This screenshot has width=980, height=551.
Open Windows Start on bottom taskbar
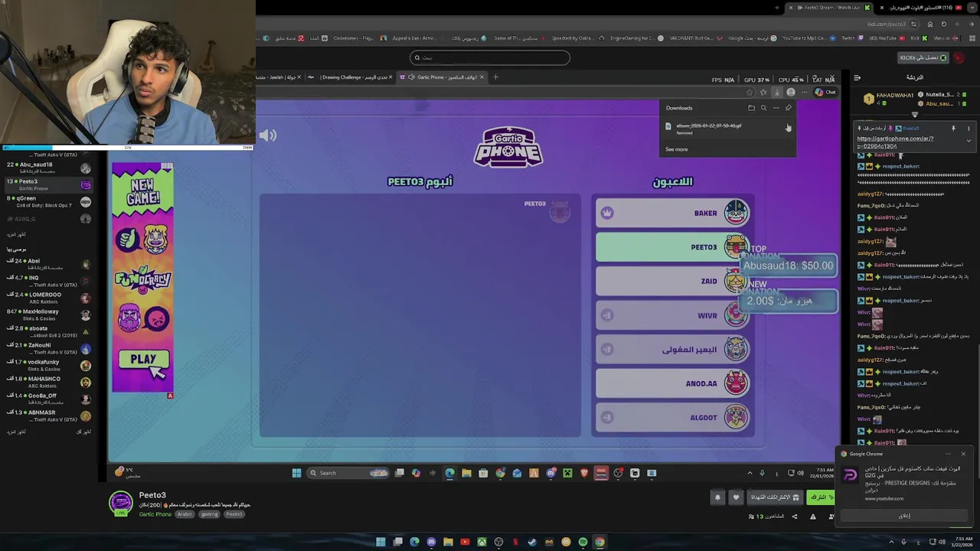pos(381,542)
